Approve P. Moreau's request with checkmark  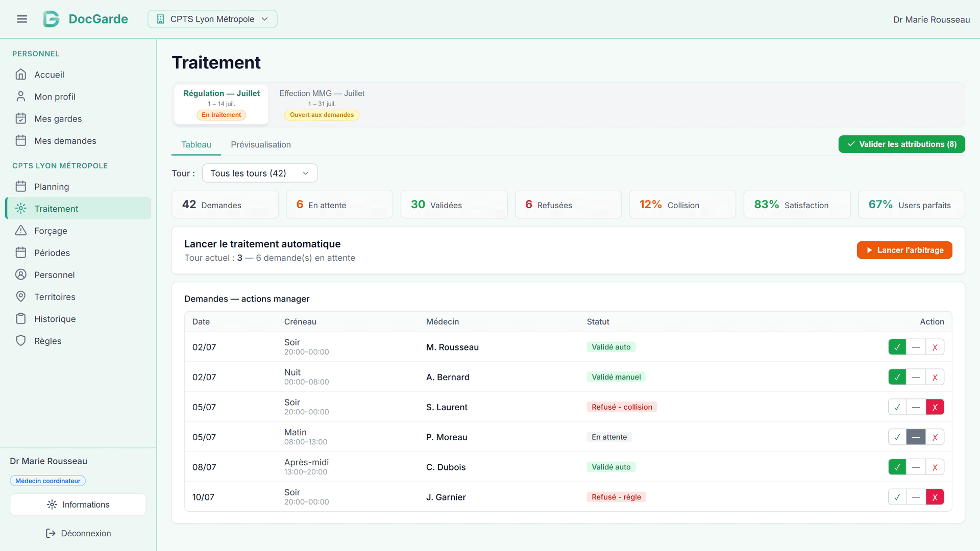[x=897, y=437]
